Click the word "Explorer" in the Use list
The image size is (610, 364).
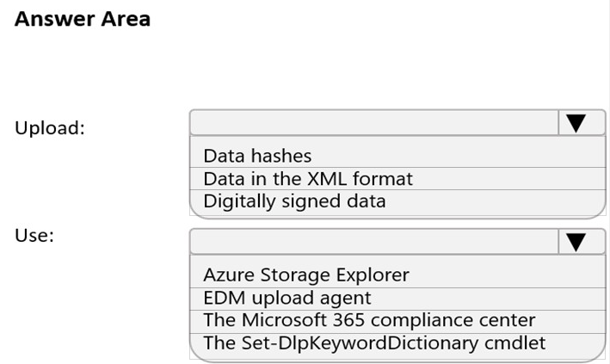coord(373,275)
